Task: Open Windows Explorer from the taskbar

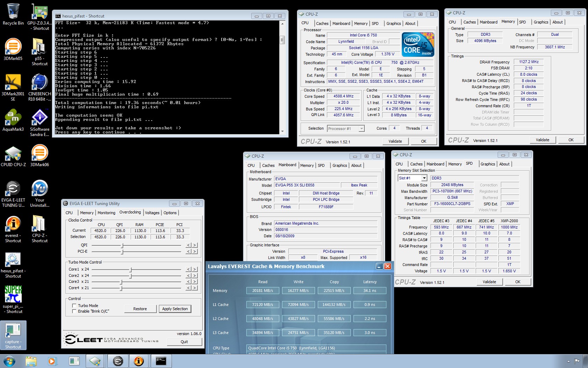Action: point(31,361)
